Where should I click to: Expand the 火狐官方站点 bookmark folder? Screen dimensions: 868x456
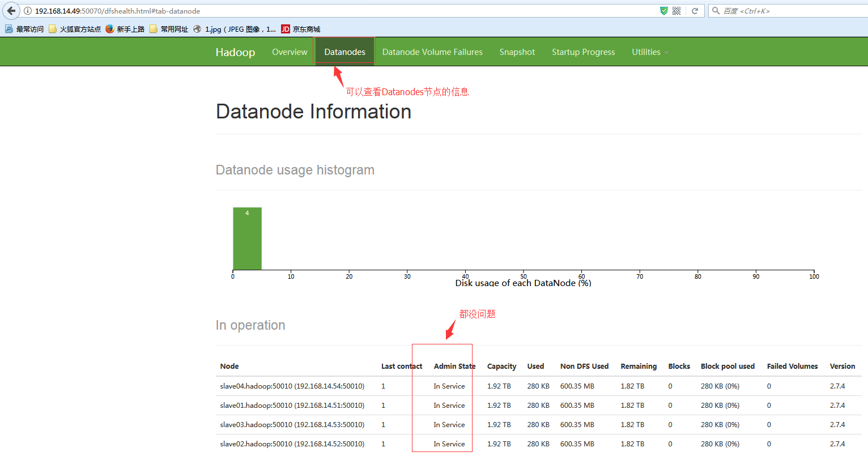click(x=75, y=29)
